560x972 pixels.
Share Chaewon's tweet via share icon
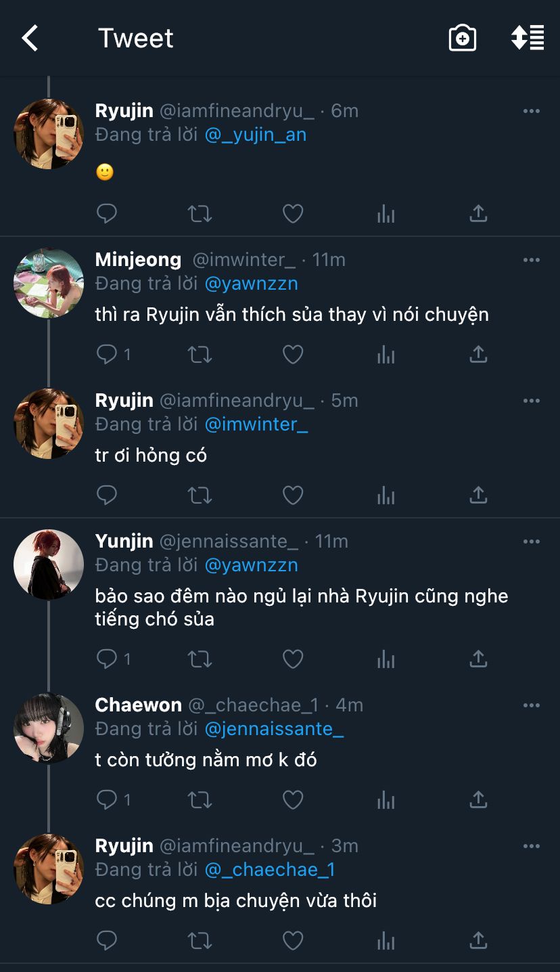[478, 800]
